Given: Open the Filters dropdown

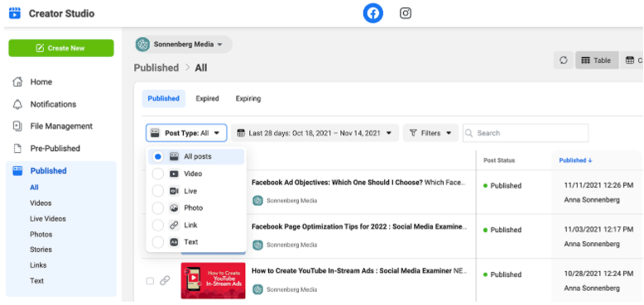Looking at the screenshot, I should (430, 133).
